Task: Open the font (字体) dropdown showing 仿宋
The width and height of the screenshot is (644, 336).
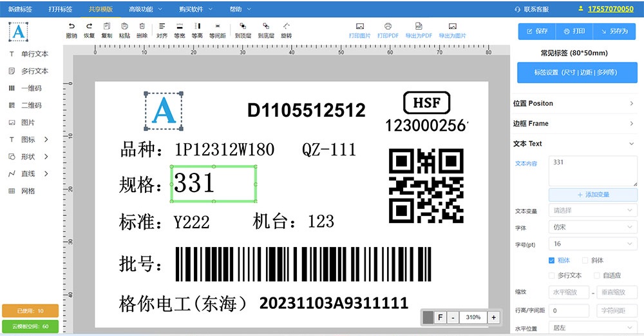Action: point(592,227)
